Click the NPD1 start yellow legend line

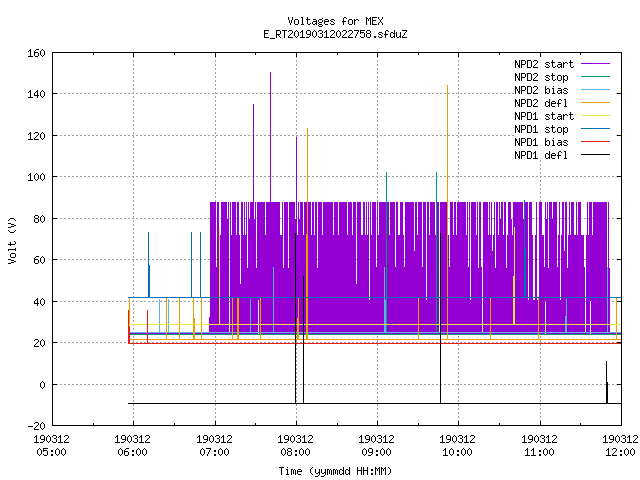click(x=595, y=116)
